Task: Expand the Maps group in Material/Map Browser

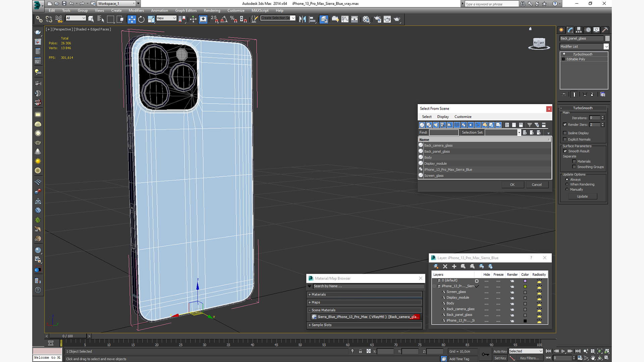Action: (x=365, y=302)
